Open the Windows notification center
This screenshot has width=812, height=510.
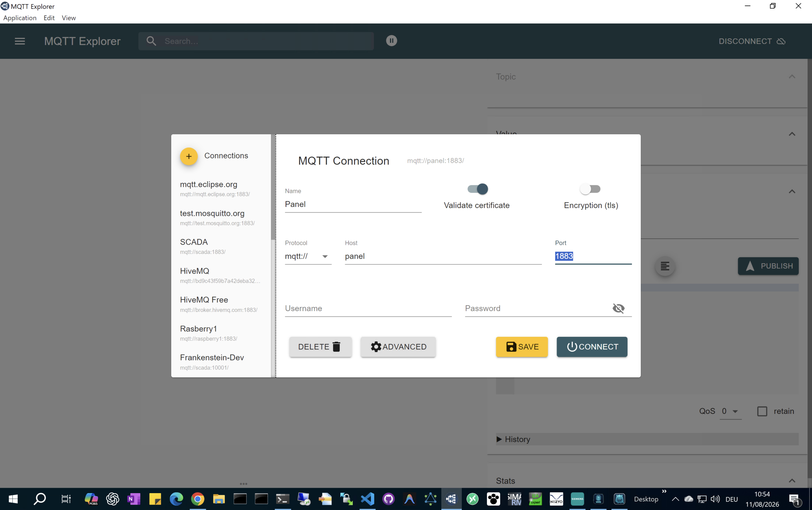[795, 499]
